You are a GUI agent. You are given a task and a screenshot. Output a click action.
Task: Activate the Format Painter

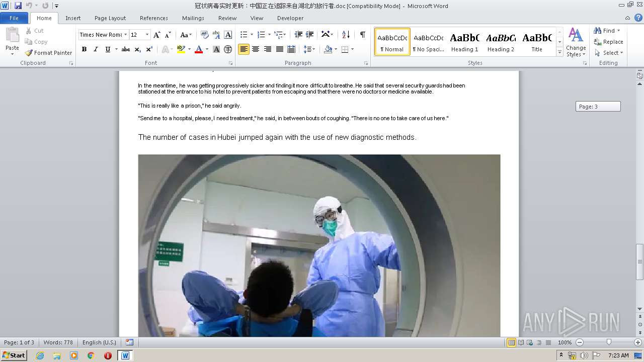[49, 53]
